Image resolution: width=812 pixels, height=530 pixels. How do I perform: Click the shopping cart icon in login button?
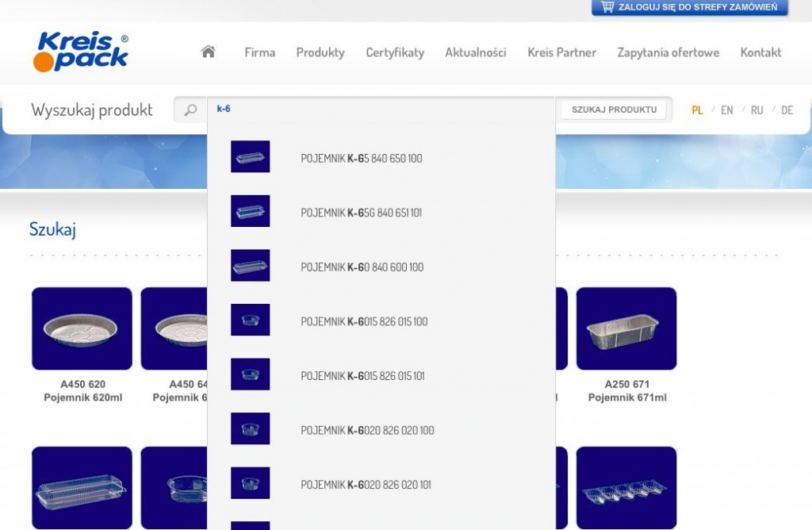607,6
